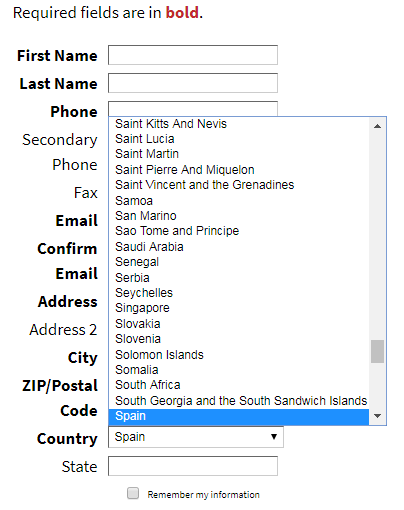
Task: Pick Seychelles from the country list
Action: click(239, 293)
